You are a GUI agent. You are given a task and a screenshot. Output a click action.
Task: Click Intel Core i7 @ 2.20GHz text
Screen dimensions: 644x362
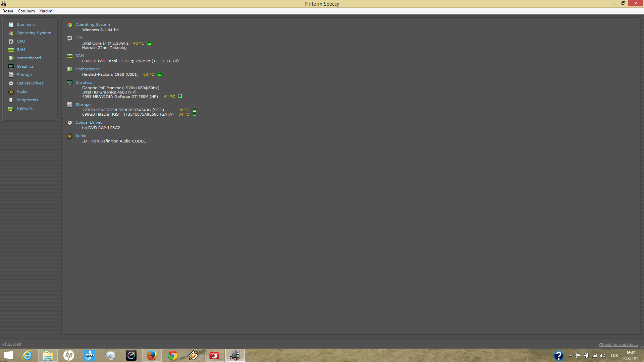(x=105, y=43)
